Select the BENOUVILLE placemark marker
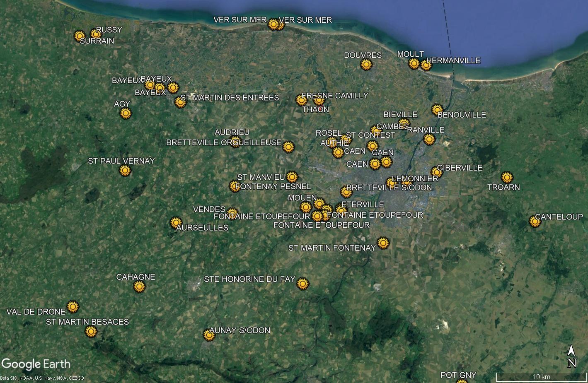Screen dimensions: 588x383 coord(437,109)
